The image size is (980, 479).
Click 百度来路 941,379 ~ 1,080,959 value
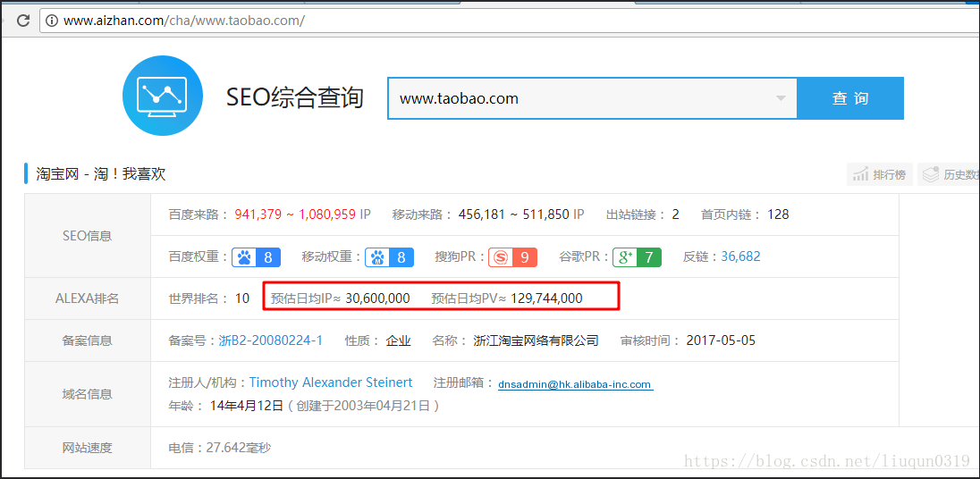[295, 214]
